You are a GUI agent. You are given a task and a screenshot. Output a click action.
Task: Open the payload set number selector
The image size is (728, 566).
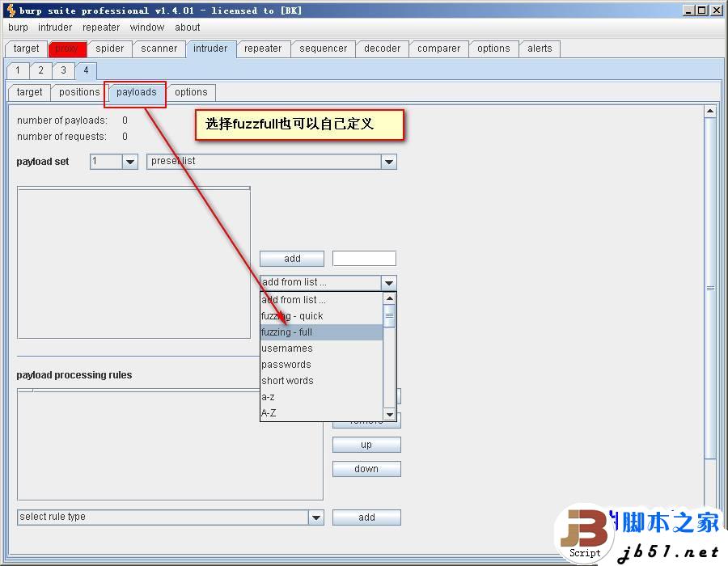[x=113, y=161]
